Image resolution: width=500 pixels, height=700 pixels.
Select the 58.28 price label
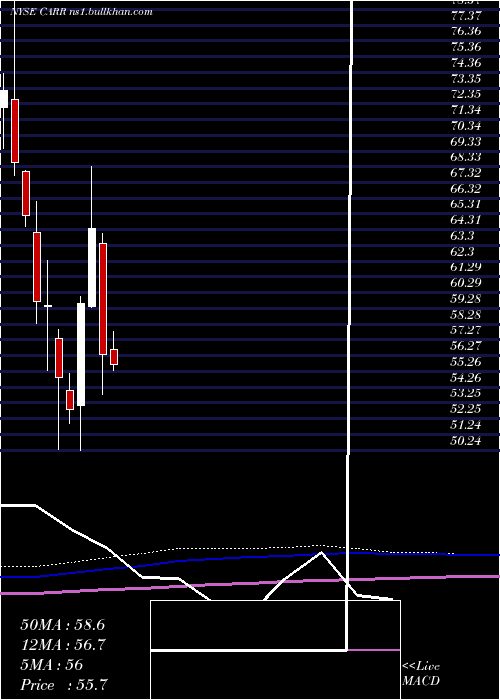[x=465, y=315]
